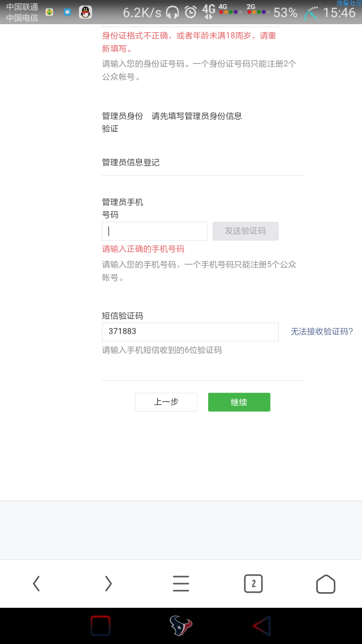Tap the headphones icon in status bar
The height and width of the screenshot is (644, 362).
(x=173, y=12)
